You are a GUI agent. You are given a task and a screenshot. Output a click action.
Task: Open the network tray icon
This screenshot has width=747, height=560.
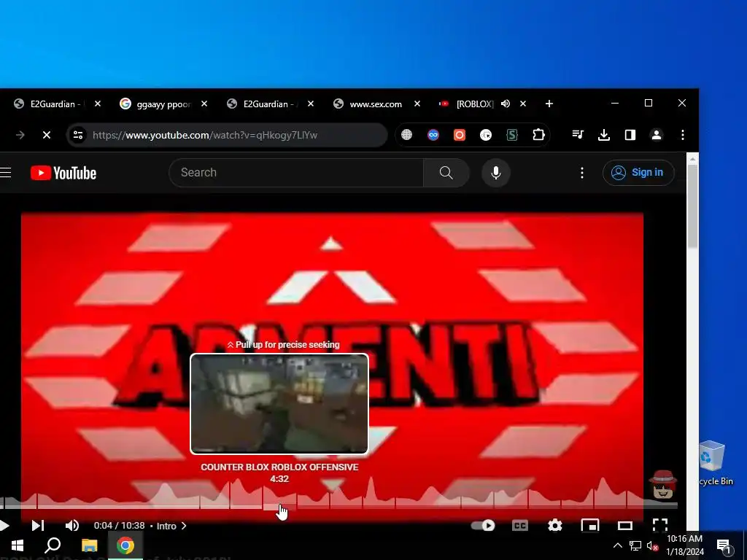tap(635, 545)
